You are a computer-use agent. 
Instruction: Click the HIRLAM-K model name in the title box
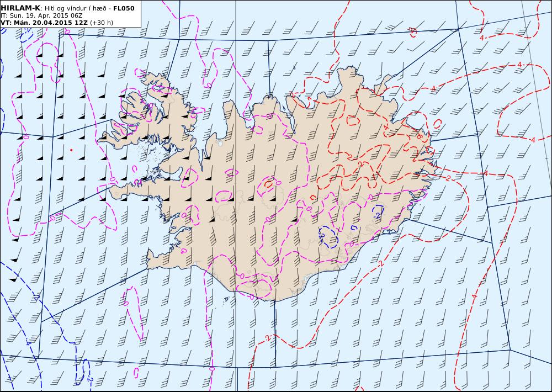(x=21, y=8)
